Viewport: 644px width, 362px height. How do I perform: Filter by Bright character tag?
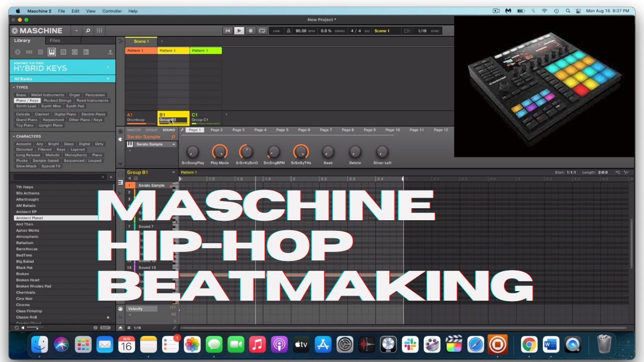pos(54,144)
